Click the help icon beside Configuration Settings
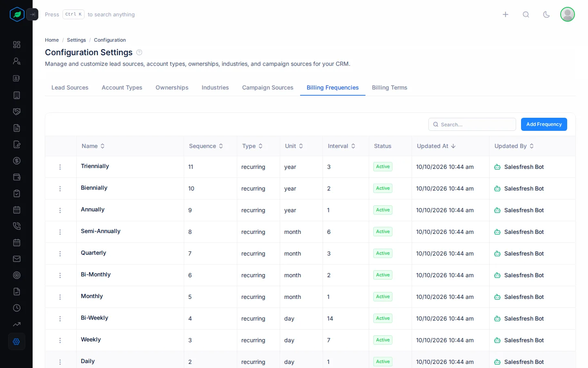 click(139, 52)
